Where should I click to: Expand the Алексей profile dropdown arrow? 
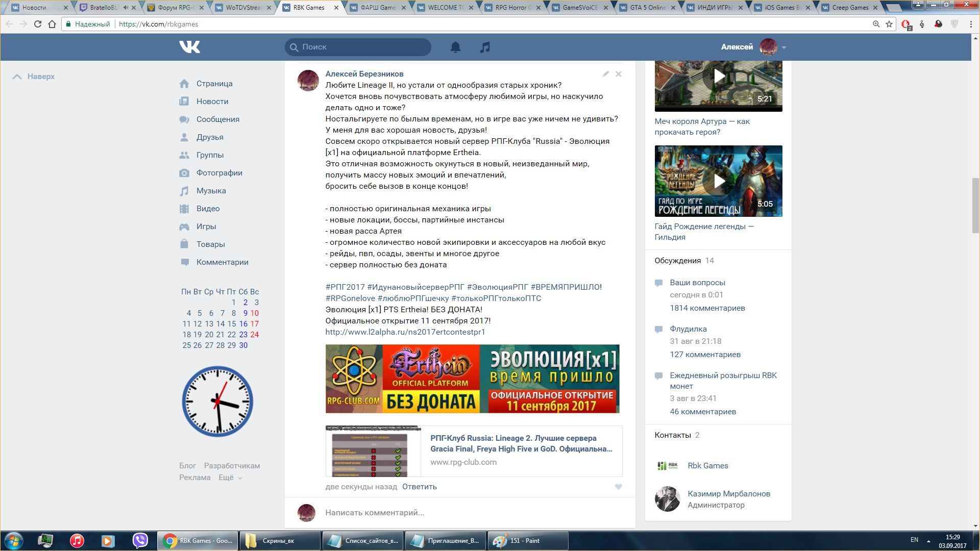click(x=784, y=47)
